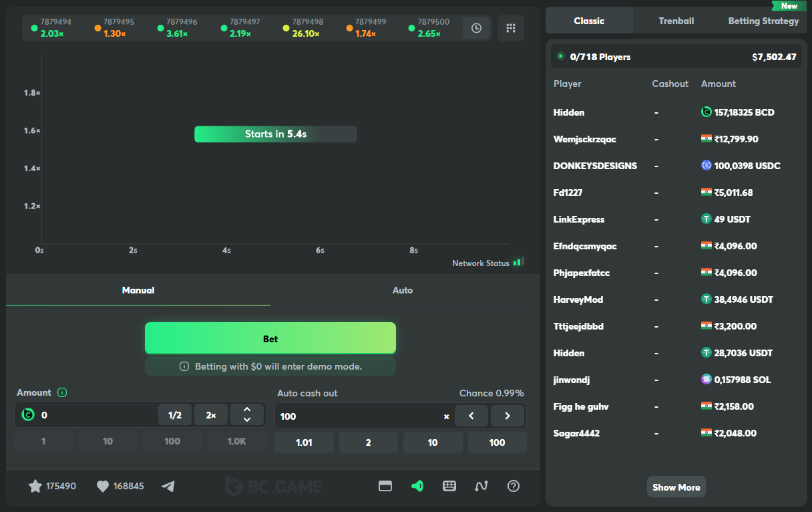Screen dimensions: 812x512
Task: Halve the amount with 1/2 button
Action: (175, 415)
